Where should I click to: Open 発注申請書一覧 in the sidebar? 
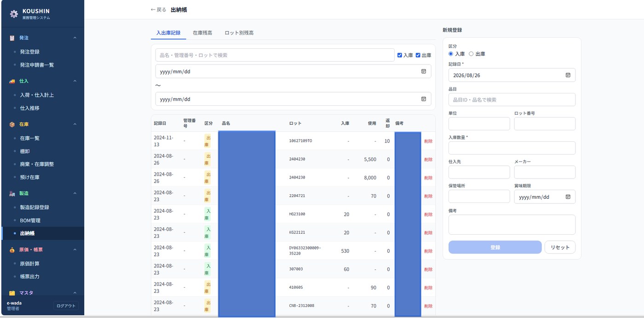pos(37,65)
